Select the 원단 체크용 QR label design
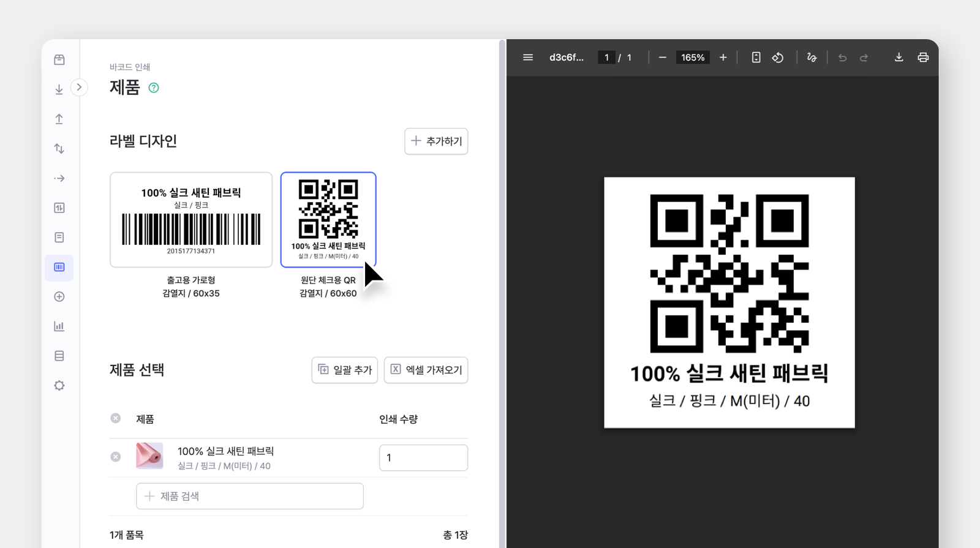The width and height of the screenshot is (980, 548). pyautogui.click(x=328, y=219)
